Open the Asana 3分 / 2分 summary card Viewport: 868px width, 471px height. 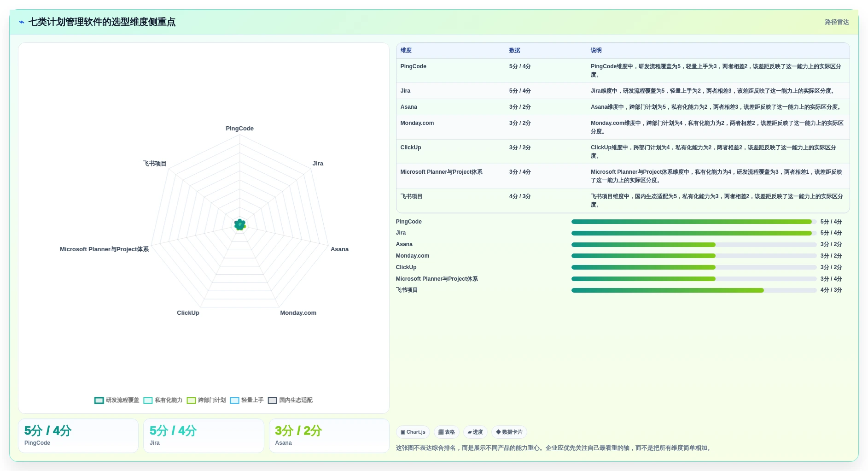coord(329,436)
